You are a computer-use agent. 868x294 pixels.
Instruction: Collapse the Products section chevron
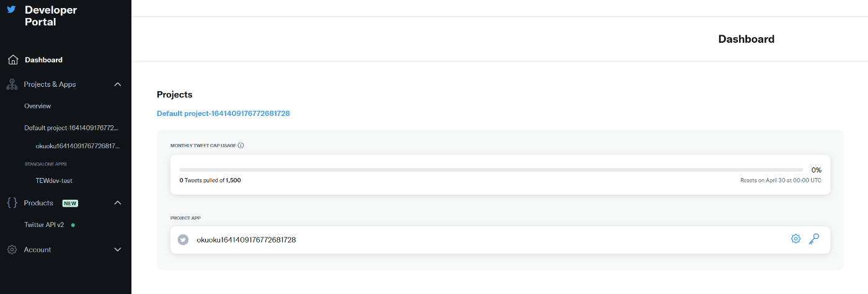point(118,203)
